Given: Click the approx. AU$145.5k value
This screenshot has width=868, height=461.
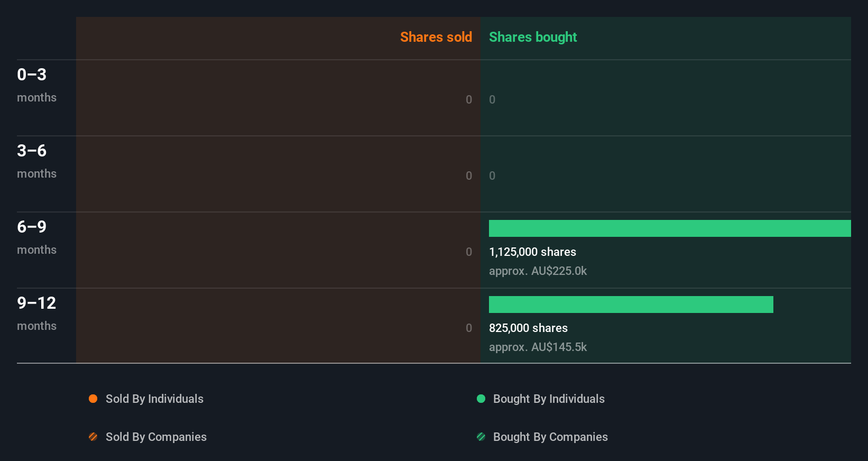Looking at the screenshot, I should point(538,347).
